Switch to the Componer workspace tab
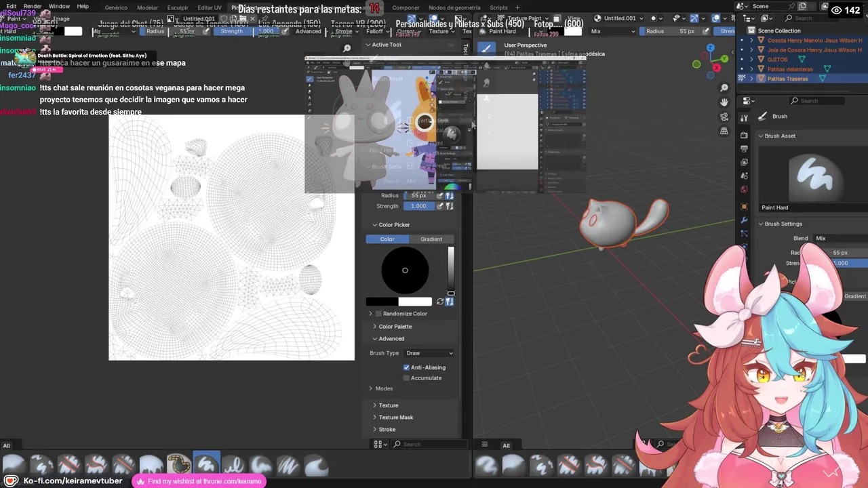The image size is (868, 488). (x=406, y=7)
